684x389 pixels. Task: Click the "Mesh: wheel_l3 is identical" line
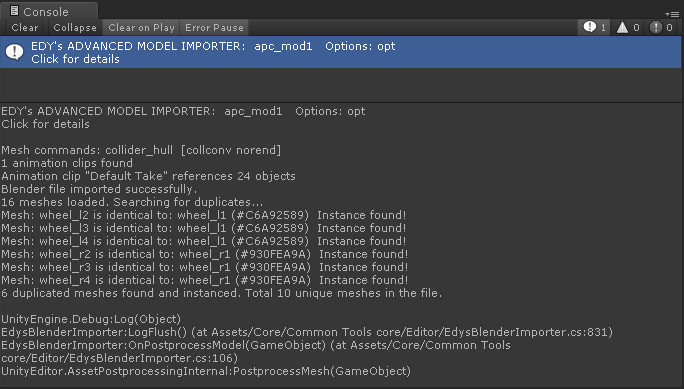coord(204,228)
